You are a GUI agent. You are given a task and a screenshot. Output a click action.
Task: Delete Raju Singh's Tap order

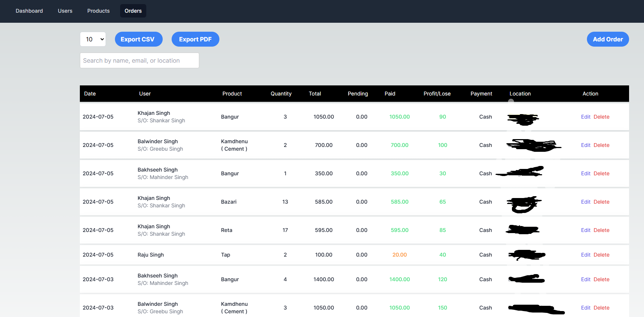pos(601,255)
